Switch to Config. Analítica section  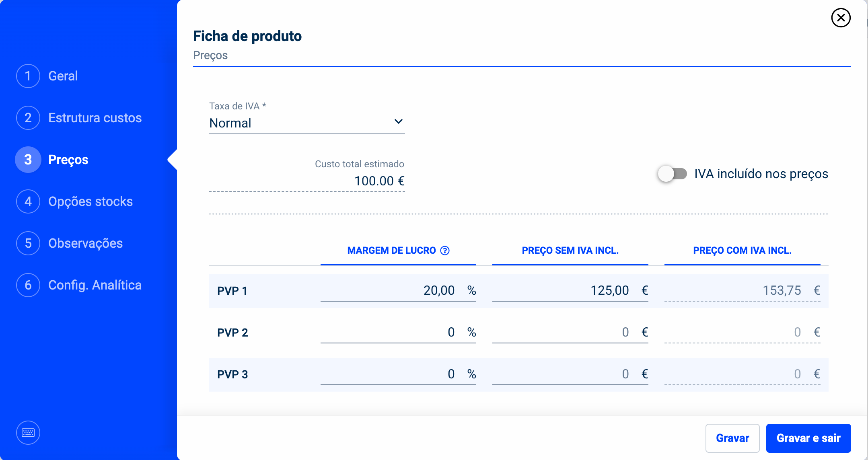click(95, 285)
